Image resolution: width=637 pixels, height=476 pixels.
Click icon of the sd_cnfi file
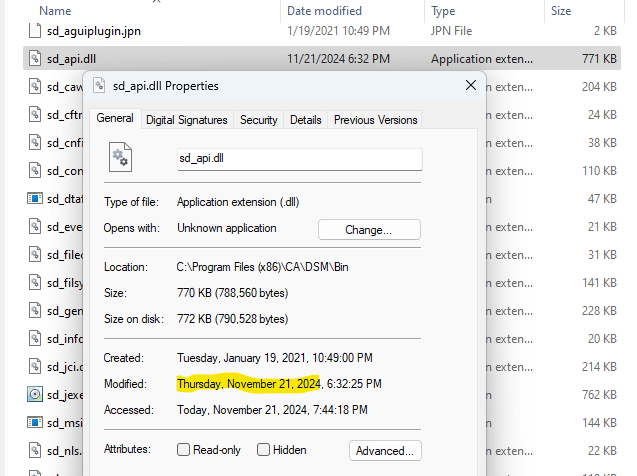tap(35, 143)
